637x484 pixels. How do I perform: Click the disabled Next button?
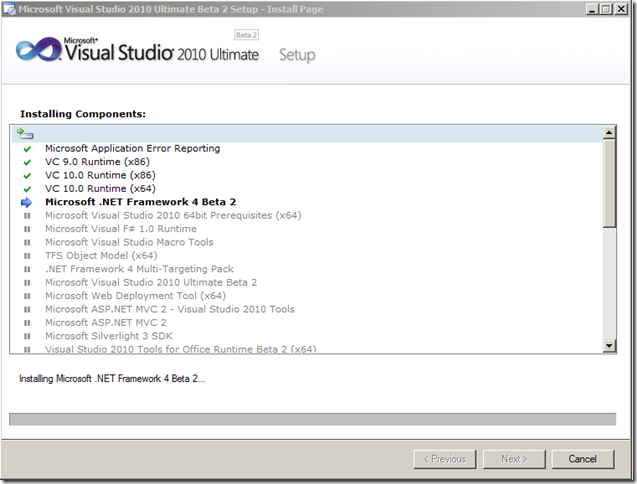coord(514,459)
